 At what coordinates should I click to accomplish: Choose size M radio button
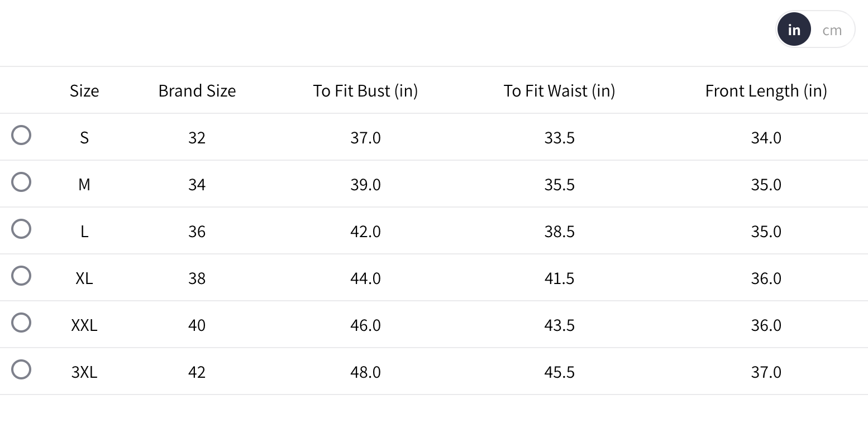click(x=21, y=182)
